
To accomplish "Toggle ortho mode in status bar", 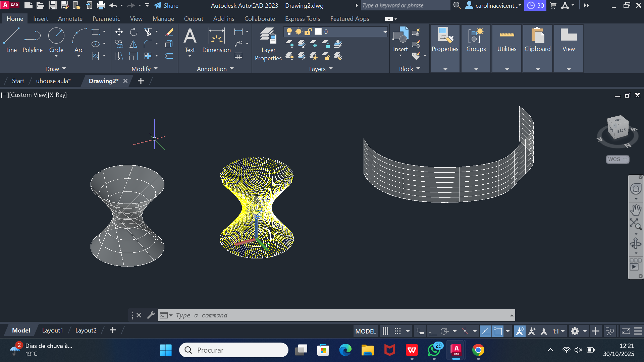I will click(432, 331).
